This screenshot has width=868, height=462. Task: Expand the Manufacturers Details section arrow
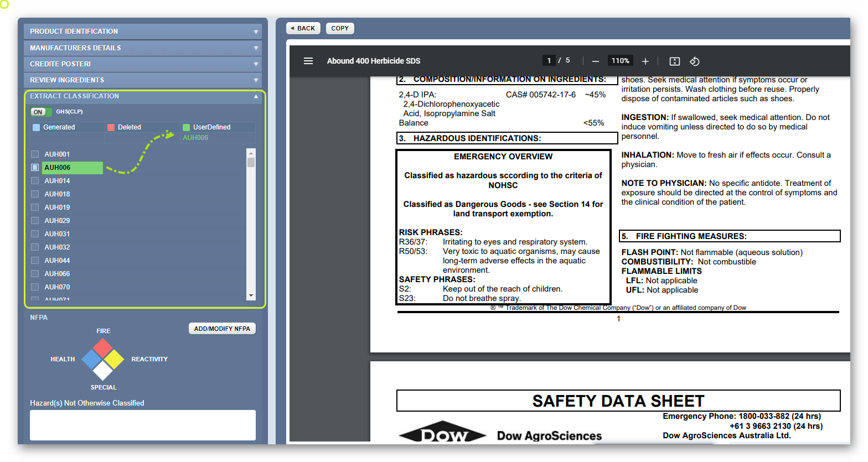click(256, 48)
